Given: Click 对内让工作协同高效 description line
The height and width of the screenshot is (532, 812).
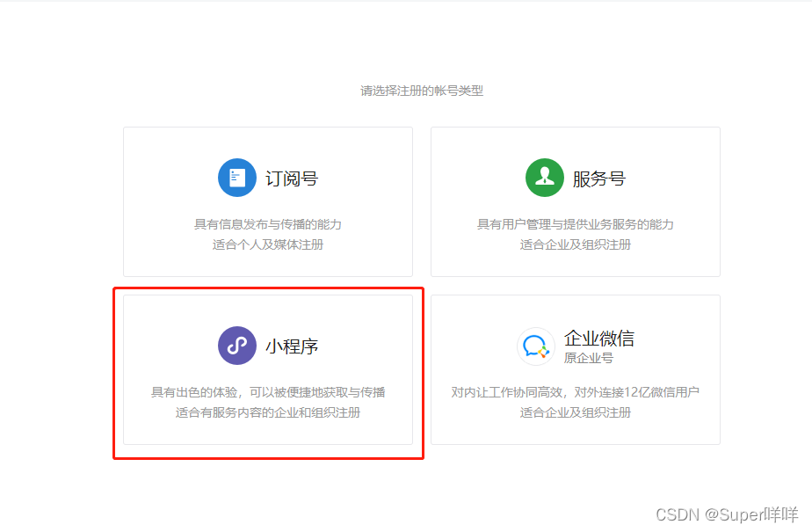Looking at the screenshot, I should tap(576, 392).
